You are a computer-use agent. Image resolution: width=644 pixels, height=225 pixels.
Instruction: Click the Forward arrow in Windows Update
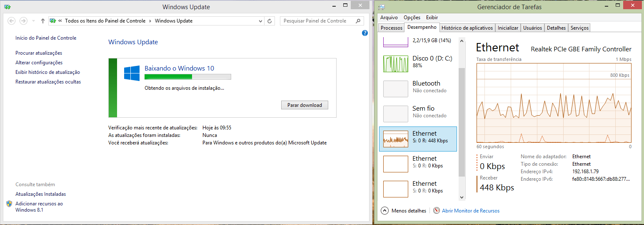tap(23, 21)
